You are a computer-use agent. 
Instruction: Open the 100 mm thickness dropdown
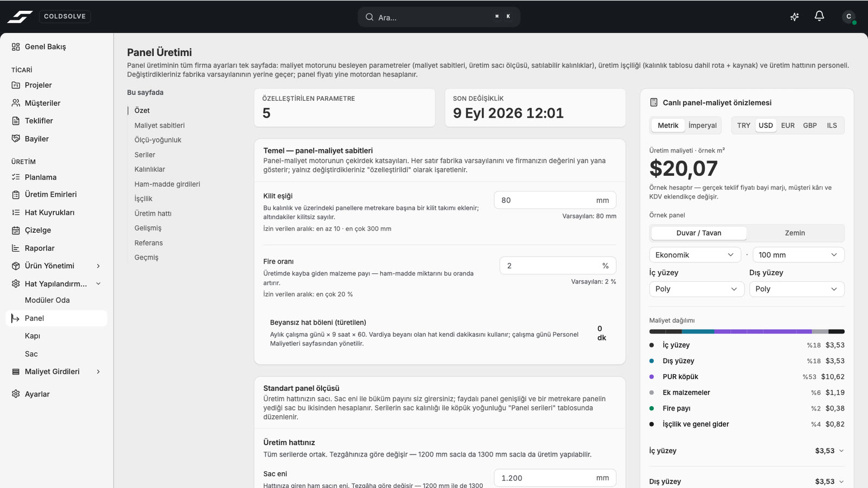pyautogui.click(x=798, y=255)
